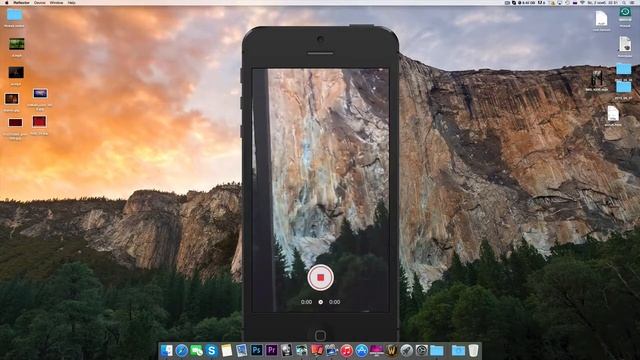Open the gold W game icon in Dock
The height and width of the screenshot is (360, 640).
pyautogui.click(x=391, y=350)
